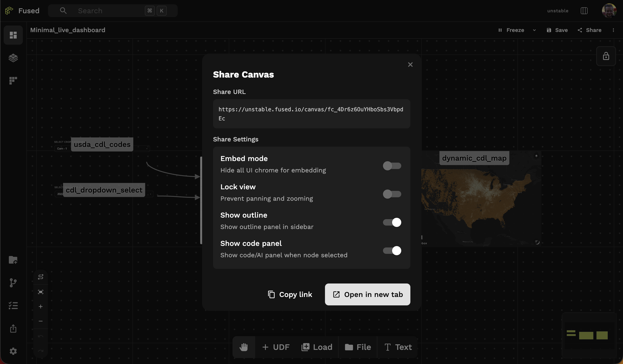This screenshot has height=364, width=623.
Task: Open the Layers panel in the sidebar
Action: coord(13,58)
